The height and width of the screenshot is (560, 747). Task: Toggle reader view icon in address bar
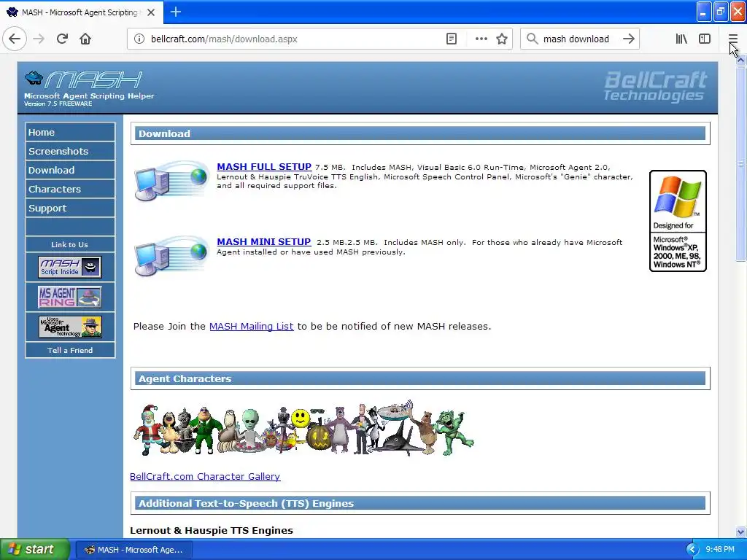pyautogui.click(x=451, y=39)
